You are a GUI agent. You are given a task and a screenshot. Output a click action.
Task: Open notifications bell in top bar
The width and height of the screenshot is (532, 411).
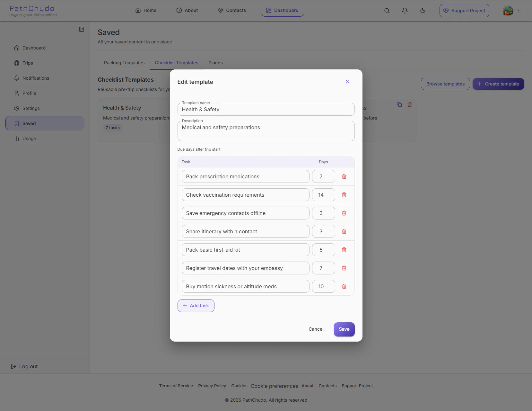point(405,11)
